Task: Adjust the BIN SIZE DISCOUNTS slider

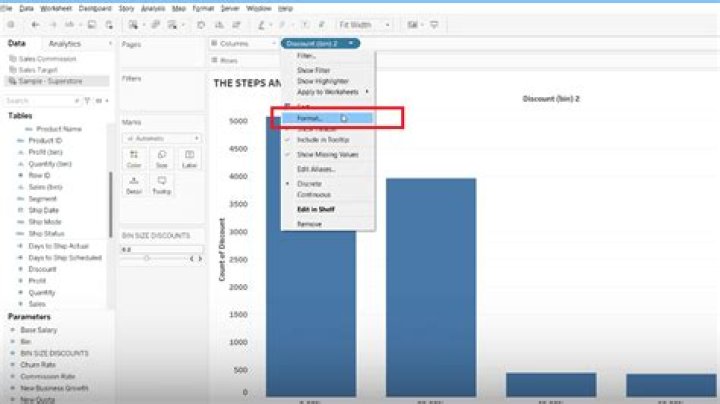Action: pyautogui.click(x=147, y=258)
